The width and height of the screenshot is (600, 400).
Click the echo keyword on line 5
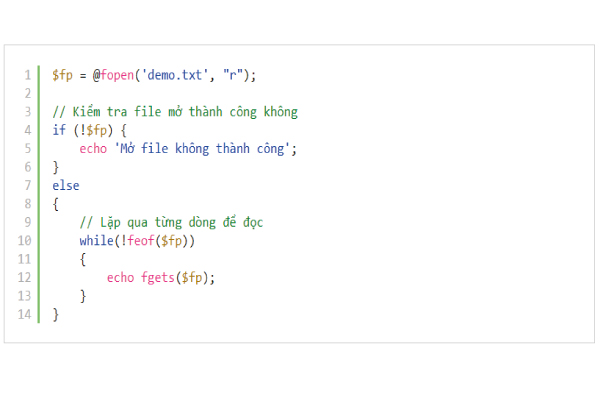pos(92,148)
